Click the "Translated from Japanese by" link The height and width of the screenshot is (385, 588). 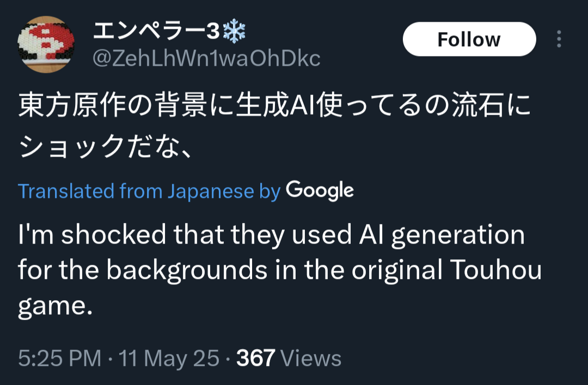pos(149,191)
